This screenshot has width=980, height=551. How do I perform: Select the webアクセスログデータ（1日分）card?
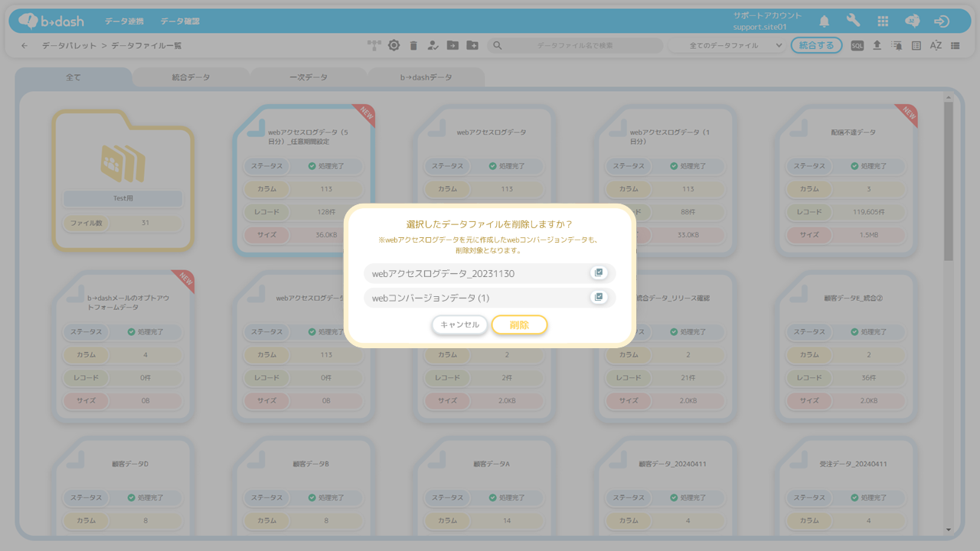click(x=665, y=181)
